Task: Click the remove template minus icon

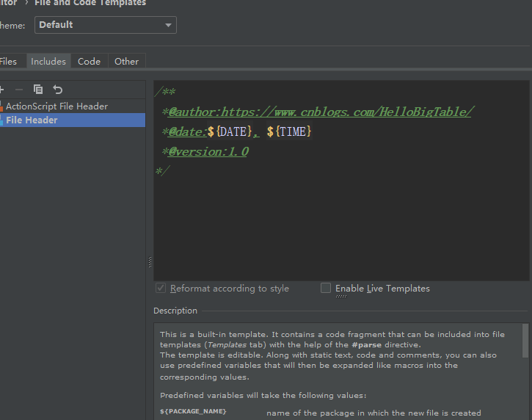Action: [x=19, y=90]
